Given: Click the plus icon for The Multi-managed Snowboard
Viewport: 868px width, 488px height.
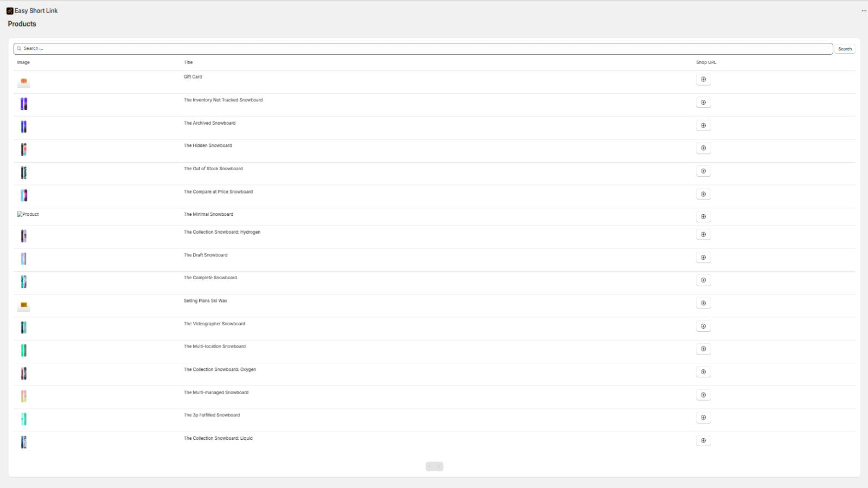Looking at the screenshot, I should click(703, 395).
